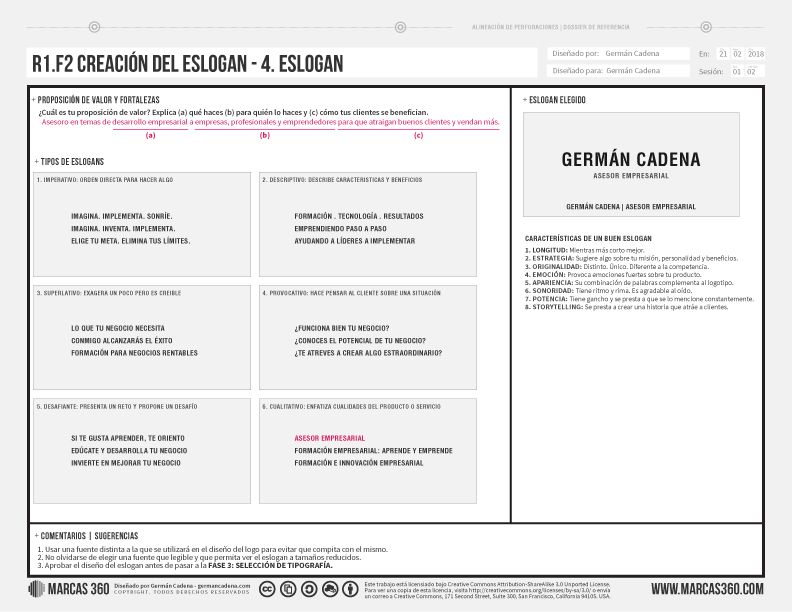Click the large 'Germán Cadena' logo text

pyautogui.click(x=631, y=160)
